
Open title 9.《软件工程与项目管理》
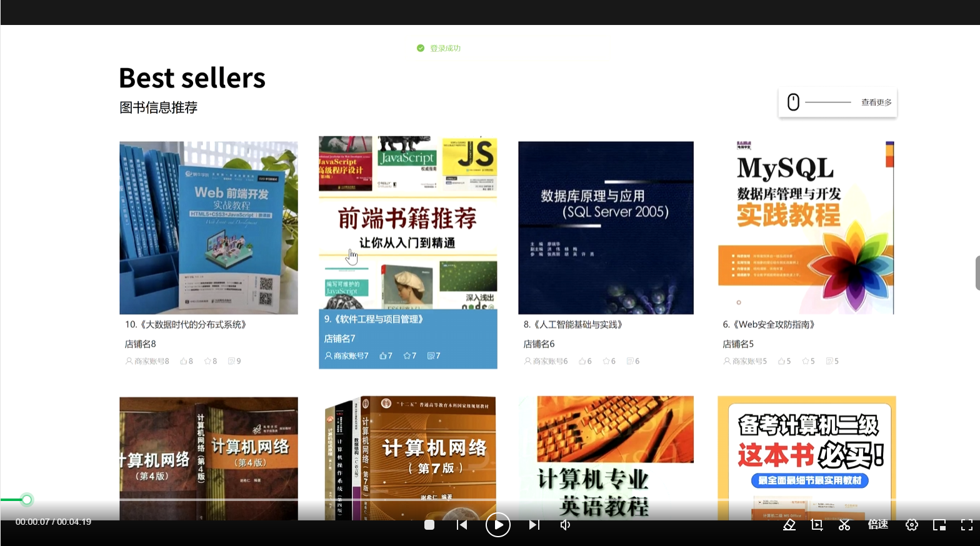point(375,319)
